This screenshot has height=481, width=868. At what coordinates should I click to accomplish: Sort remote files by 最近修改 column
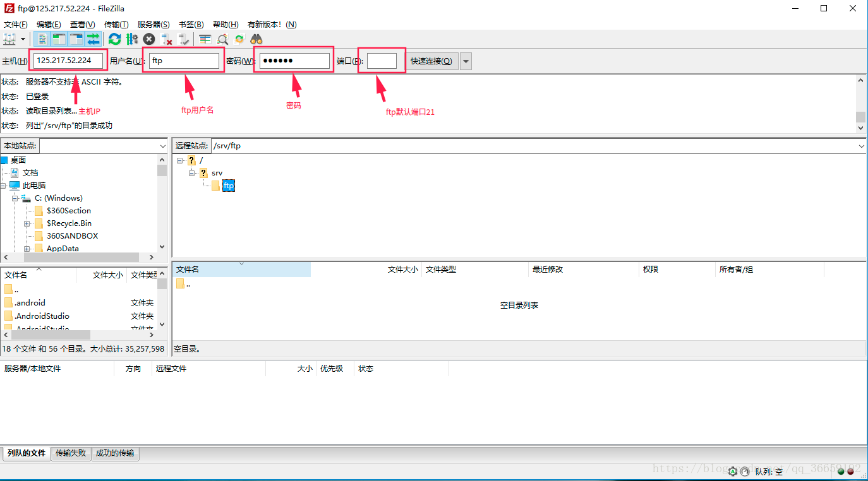tap(584, 270)
